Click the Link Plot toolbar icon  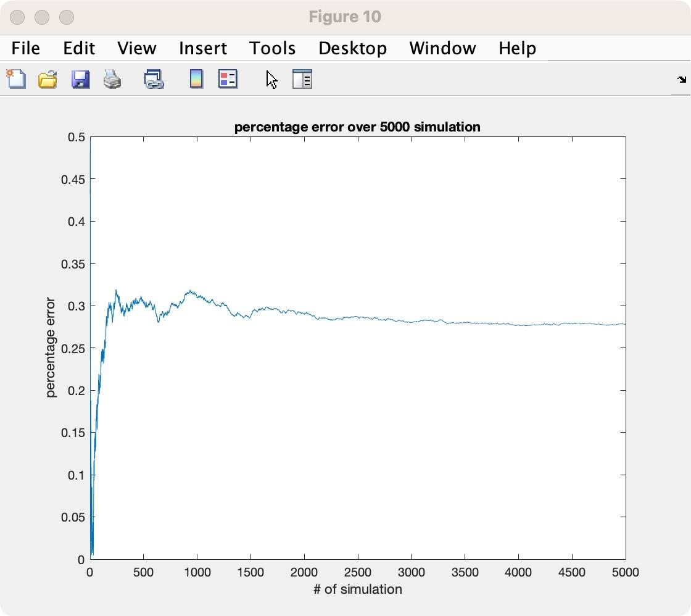tap(154, 79)
